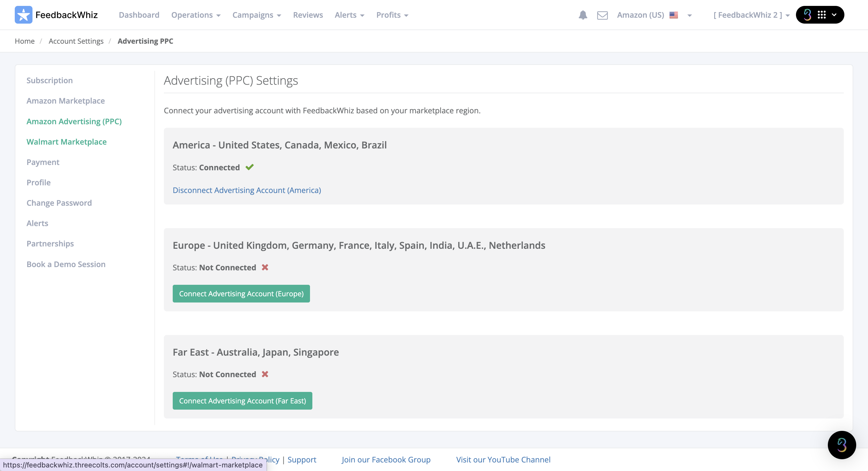
Task: Click the Advertising (PPC) Settings heading
Action: pyautogui.click(x=231, y=81)
